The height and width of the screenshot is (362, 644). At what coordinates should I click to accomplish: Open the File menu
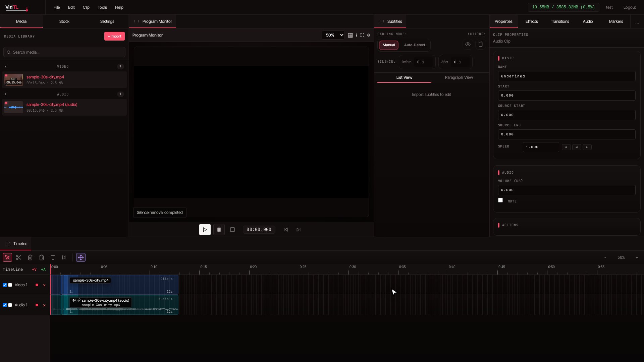57,7
